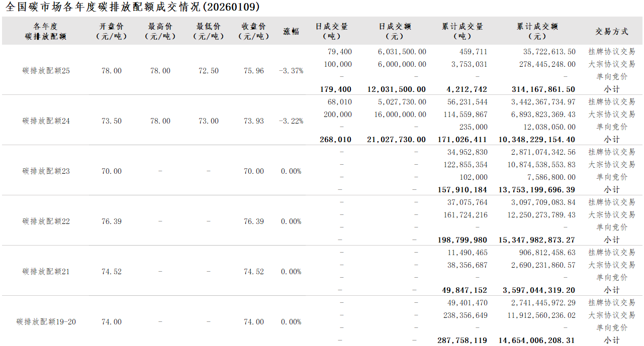
Task: Click the 开盘价 column header
Action: (111, 31)
